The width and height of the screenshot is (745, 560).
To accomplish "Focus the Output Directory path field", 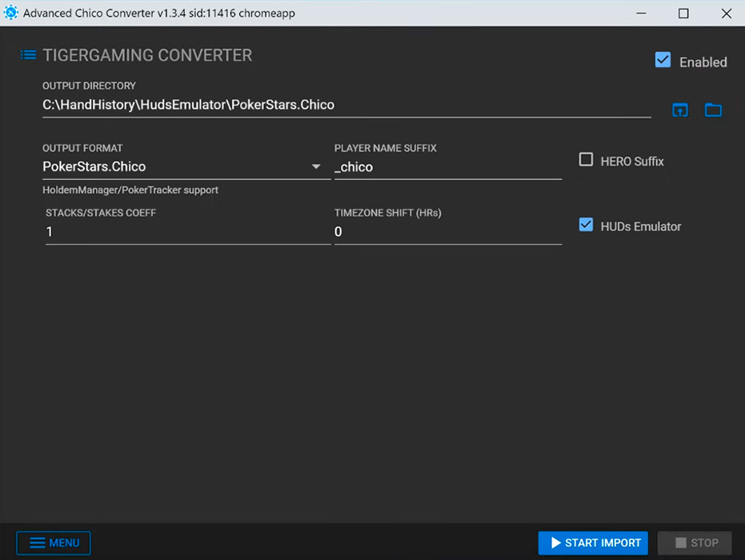I will [x=346, y=105].
